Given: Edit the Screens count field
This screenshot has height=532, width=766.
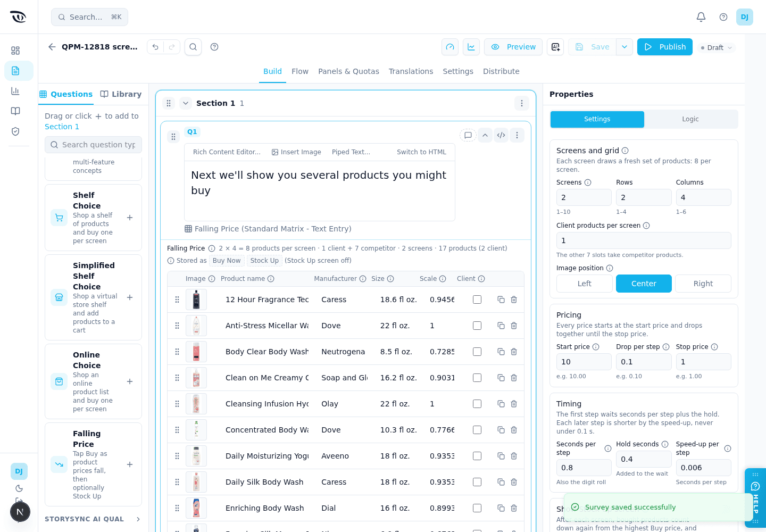Looking at the screenshot, I should point(584,197).
